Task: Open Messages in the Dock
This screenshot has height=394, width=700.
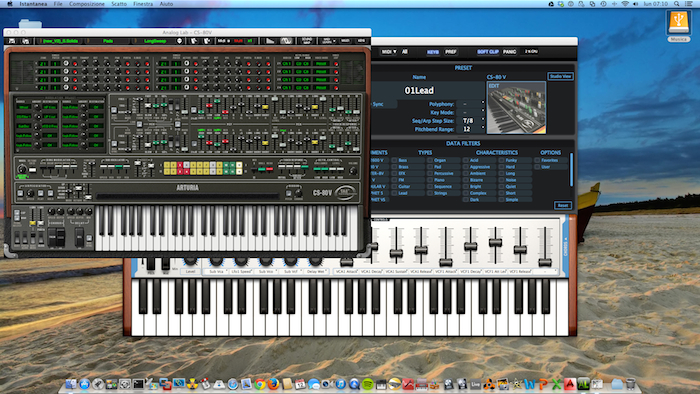Action: pos(314,384)
